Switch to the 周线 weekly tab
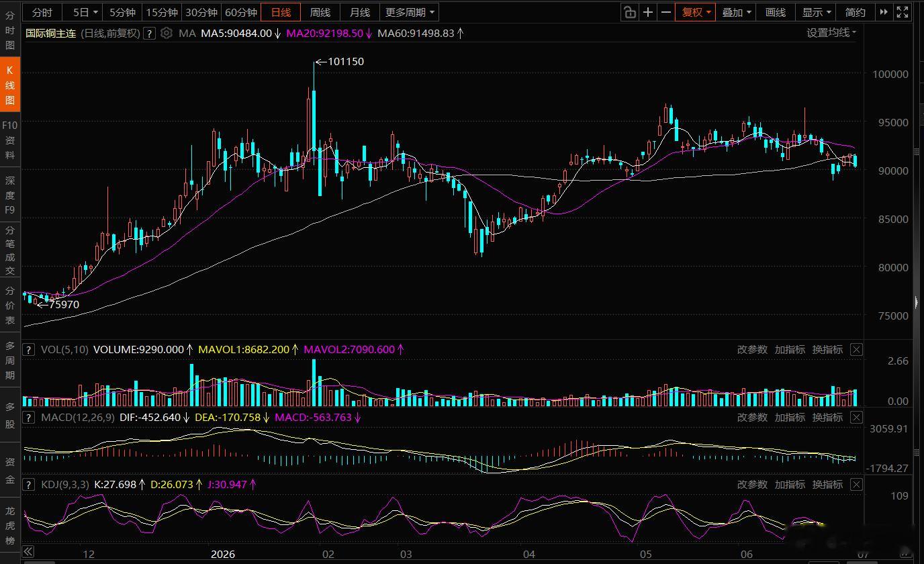The image size is (924, 564). click(x=320, y=12)
